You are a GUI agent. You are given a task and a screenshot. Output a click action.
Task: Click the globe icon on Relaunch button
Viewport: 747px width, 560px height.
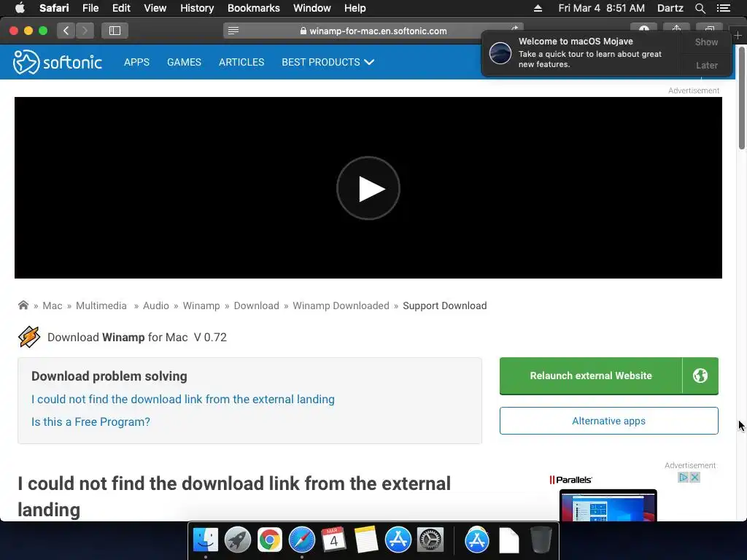[x=700, y=376]
